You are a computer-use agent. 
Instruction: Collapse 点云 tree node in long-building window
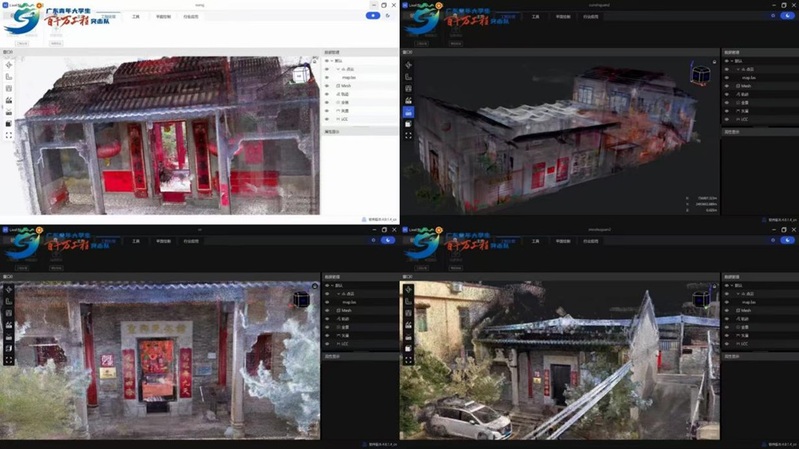[x=737, y=69]
